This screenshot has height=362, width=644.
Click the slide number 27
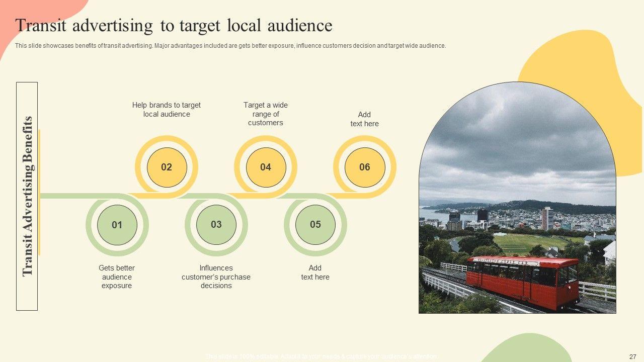coord(632,356)
